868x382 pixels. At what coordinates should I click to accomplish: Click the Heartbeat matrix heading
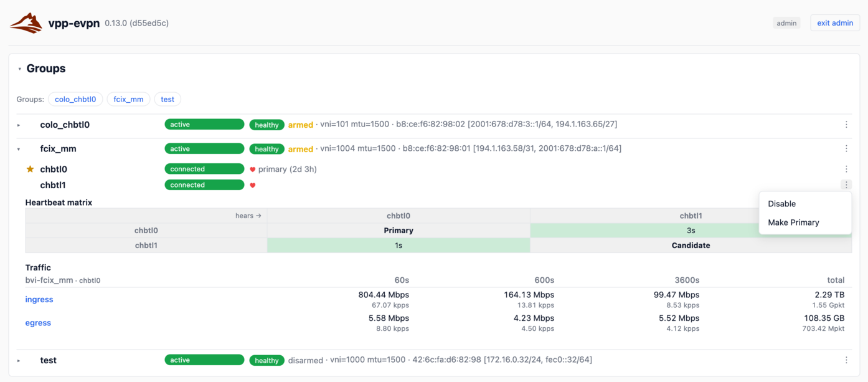tap(59, 203)
